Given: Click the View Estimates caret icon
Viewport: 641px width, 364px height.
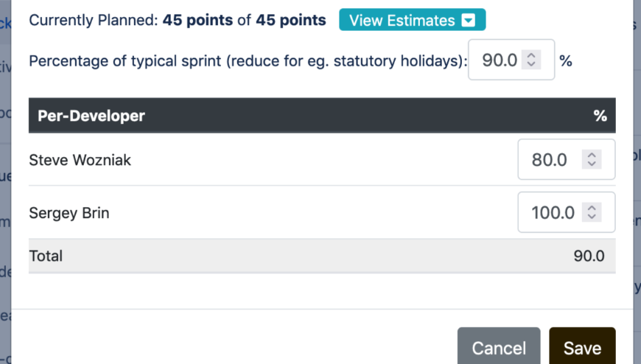Looking at the screenshot, I should [x=468, y=21].
